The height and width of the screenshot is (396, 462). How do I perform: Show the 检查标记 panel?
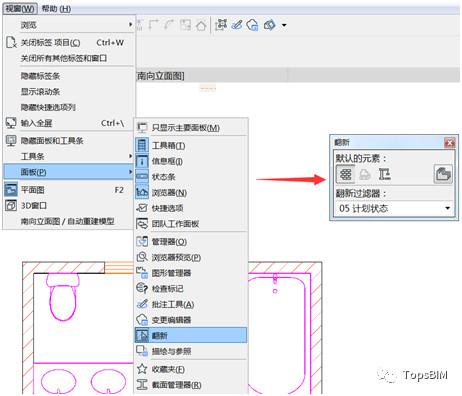pyautogui.click(x=191, y=288)
